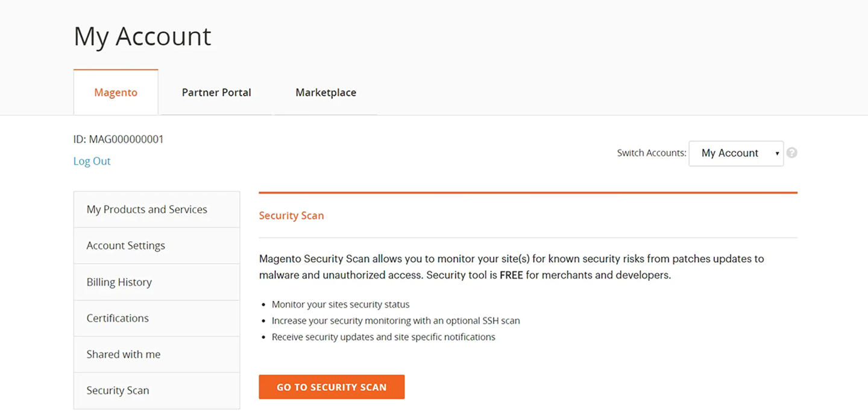Click the Log Out link

(92, 161)
